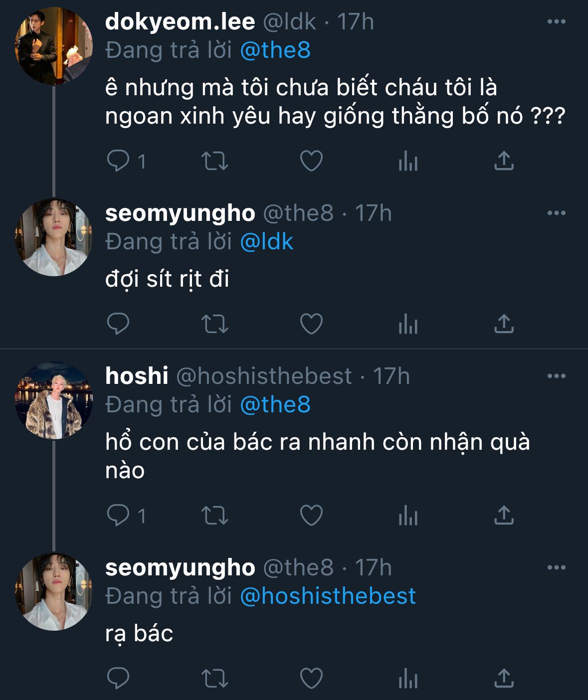Like hoshi's tweet about hổ con
Viewport: 588px width, 700px height.
click(312, 515)
